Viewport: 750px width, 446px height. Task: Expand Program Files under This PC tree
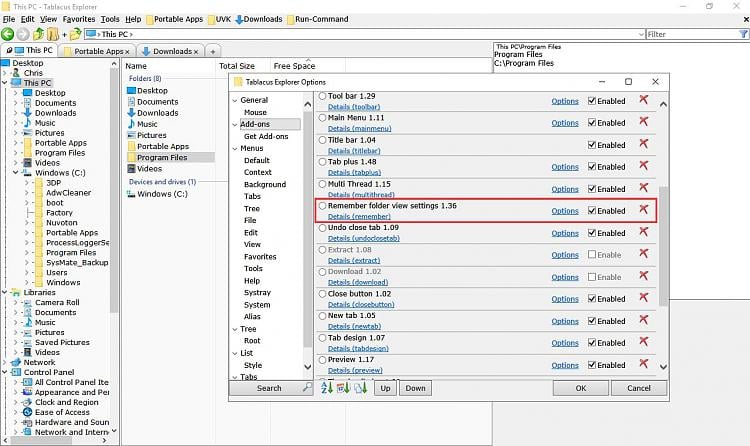[x=15, y=153]
